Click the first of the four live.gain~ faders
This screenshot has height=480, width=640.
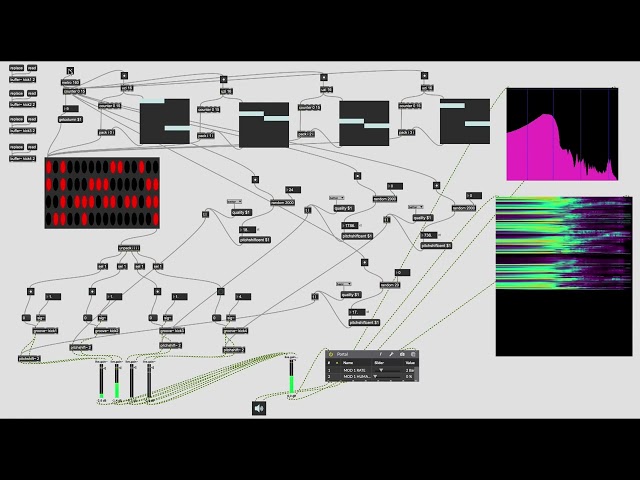102,381
